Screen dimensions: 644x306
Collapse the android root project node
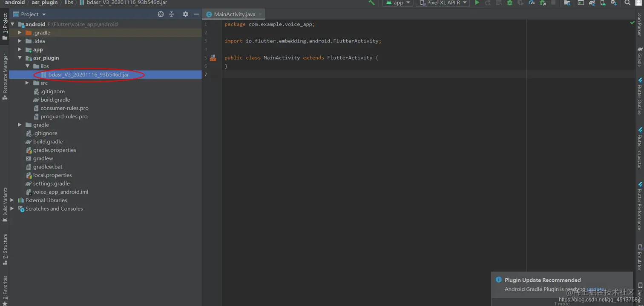click(x=12, y=24)
